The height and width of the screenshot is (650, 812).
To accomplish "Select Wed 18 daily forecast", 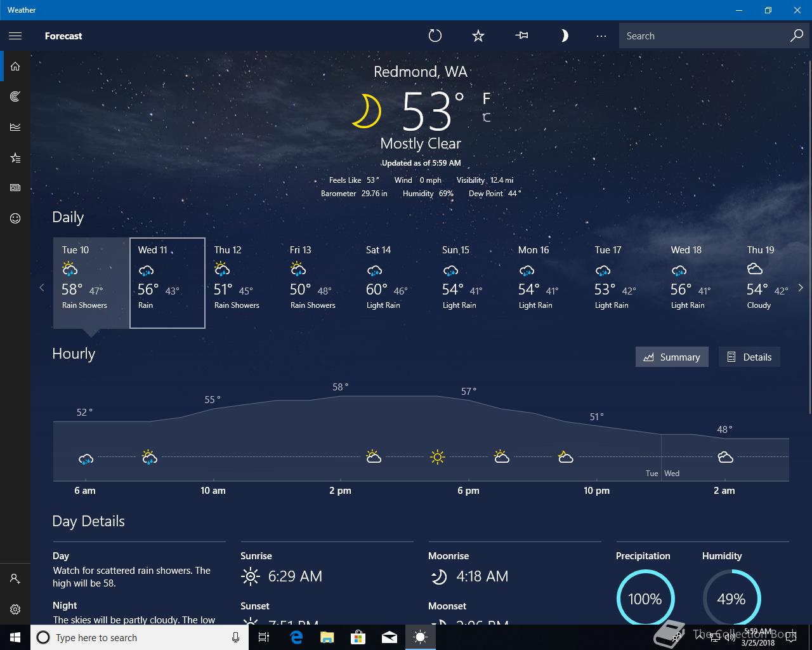I will [700, 283].
